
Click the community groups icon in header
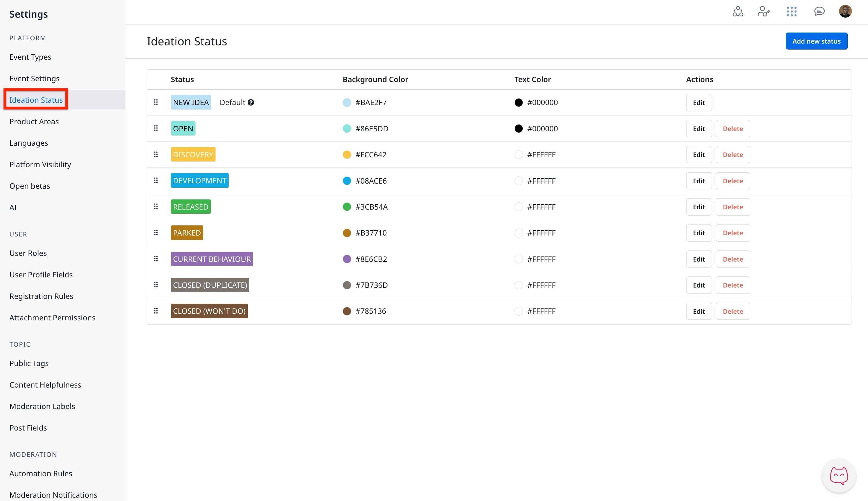coord(738,12)
